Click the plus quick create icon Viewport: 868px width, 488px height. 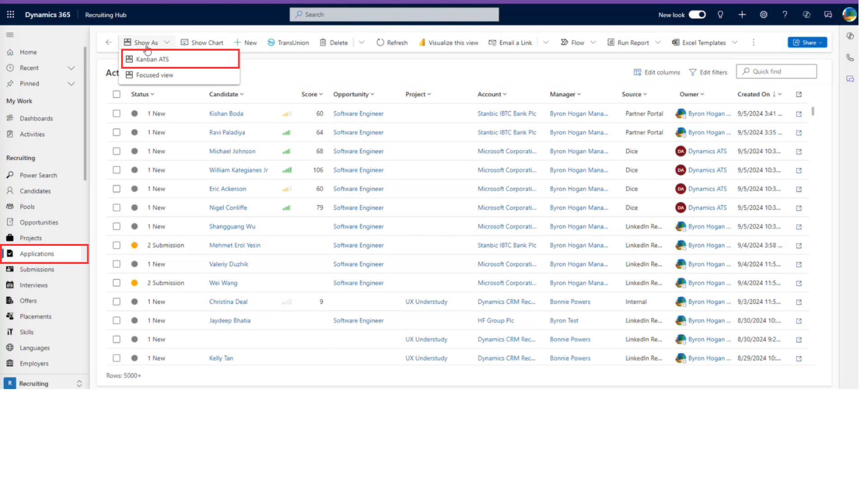coord(742,14)
